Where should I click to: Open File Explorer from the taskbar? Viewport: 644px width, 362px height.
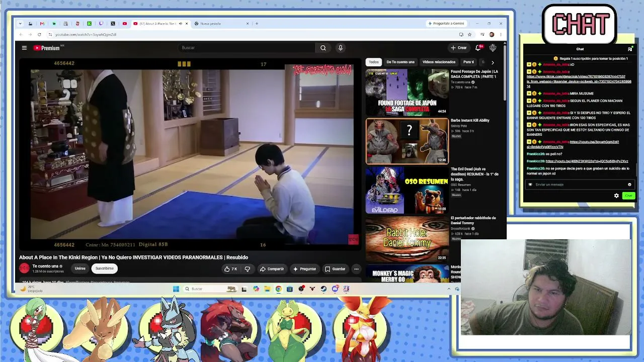click(x=267, y=289)
